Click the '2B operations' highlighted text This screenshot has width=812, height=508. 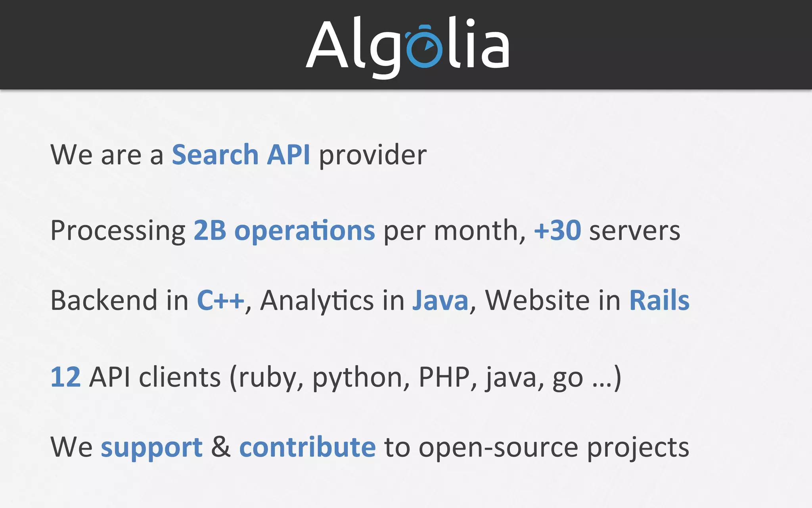point(284,231)
